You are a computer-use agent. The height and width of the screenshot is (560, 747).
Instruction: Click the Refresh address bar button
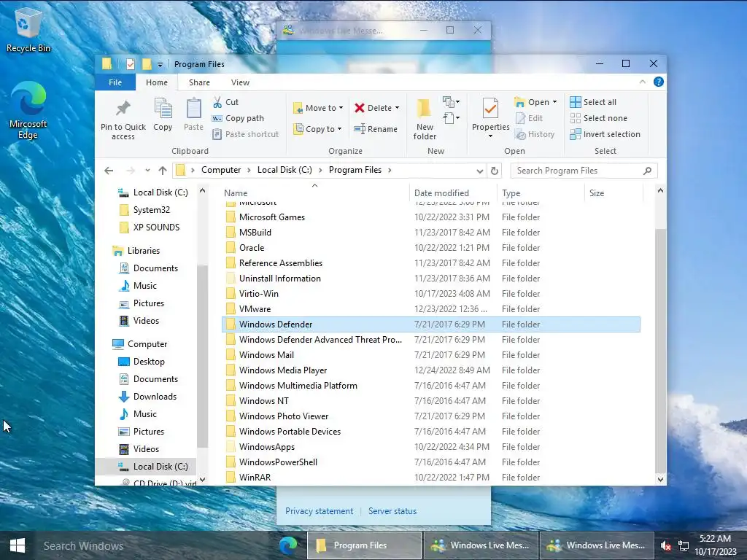495,171
